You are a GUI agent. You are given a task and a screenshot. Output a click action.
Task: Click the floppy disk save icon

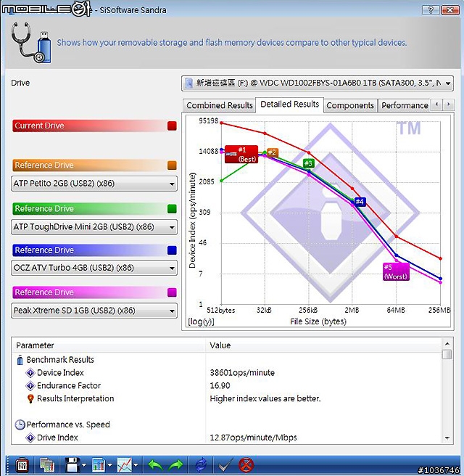[72, 465]
